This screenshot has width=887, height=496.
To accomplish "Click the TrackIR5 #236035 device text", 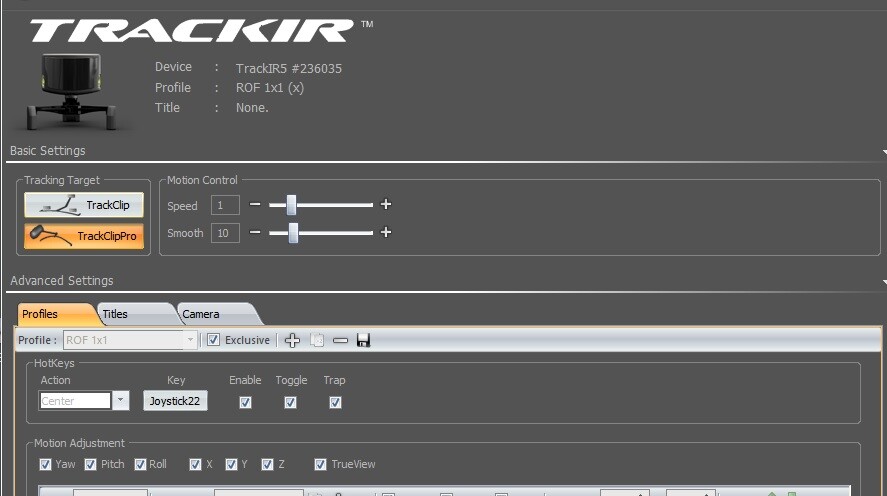I will pos(289,68).
